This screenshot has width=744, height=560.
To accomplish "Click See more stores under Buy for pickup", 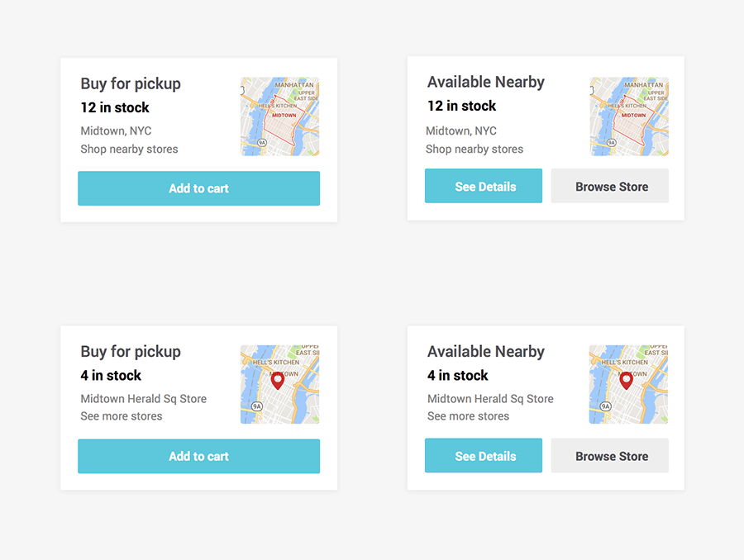I will [x=122, y=415].
